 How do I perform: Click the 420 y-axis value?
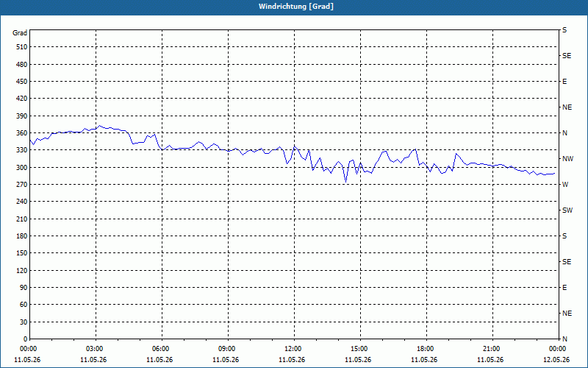pos(22,99)
